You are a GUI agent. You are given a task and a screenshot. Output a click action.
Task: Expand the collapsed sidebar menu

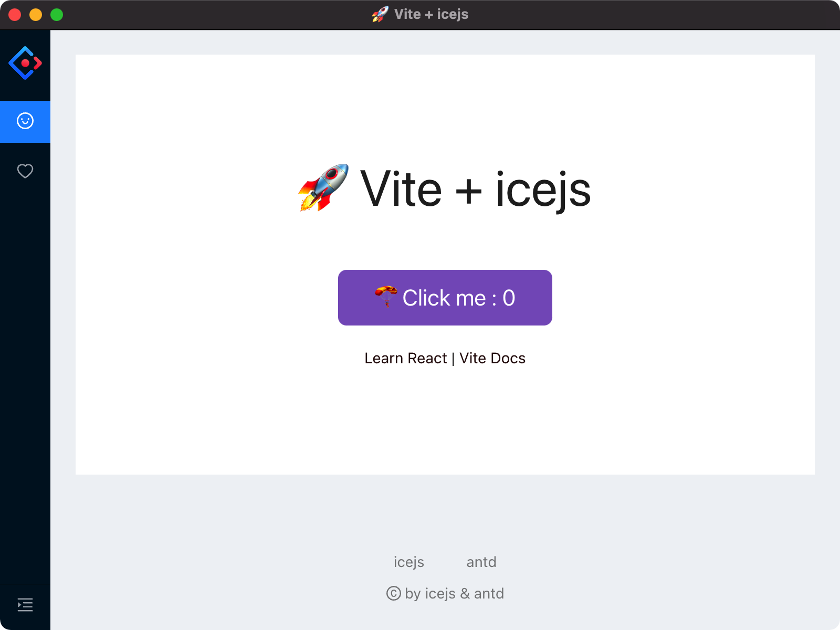pos(25,605)
